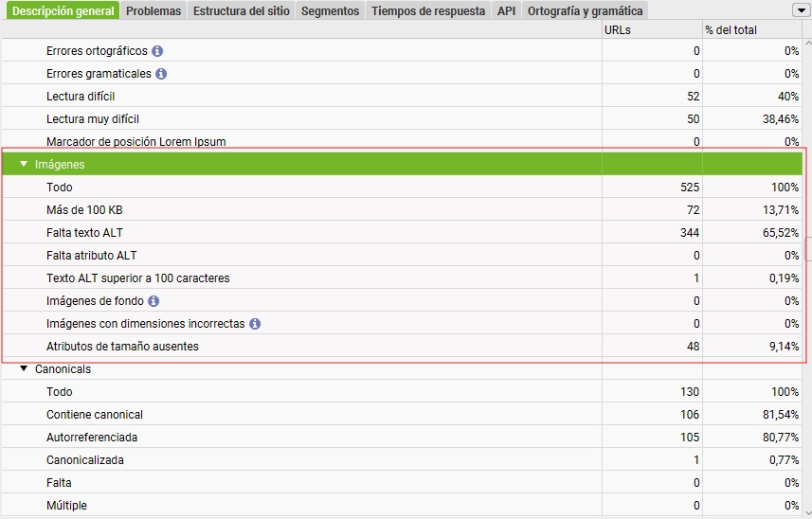The image size is (812, 519).
Task: Select the Falta atributo ALT row
Action: tap(402, 255)
